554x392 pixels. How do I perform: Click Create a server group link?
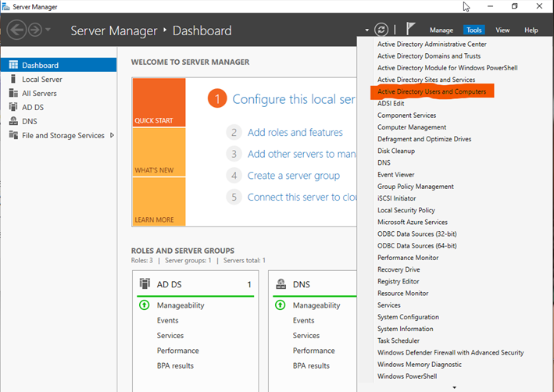coord(294,176)
